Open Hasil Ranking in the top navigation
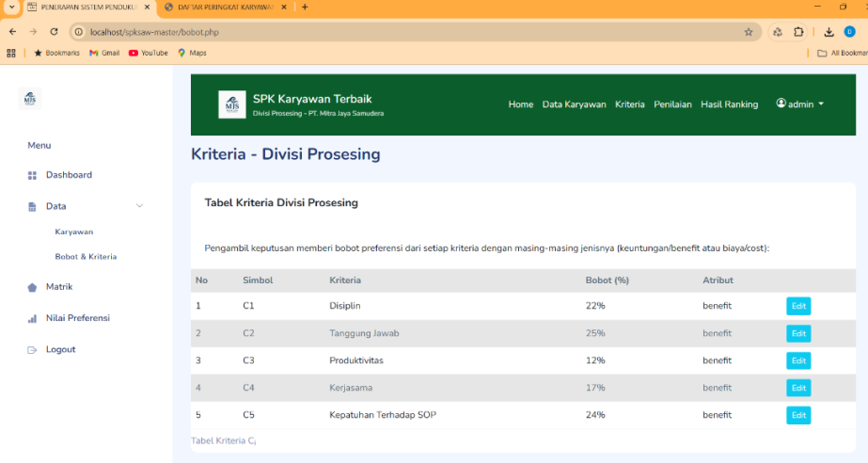Viewport: 868px width, 463px height. tap(729, 104)
